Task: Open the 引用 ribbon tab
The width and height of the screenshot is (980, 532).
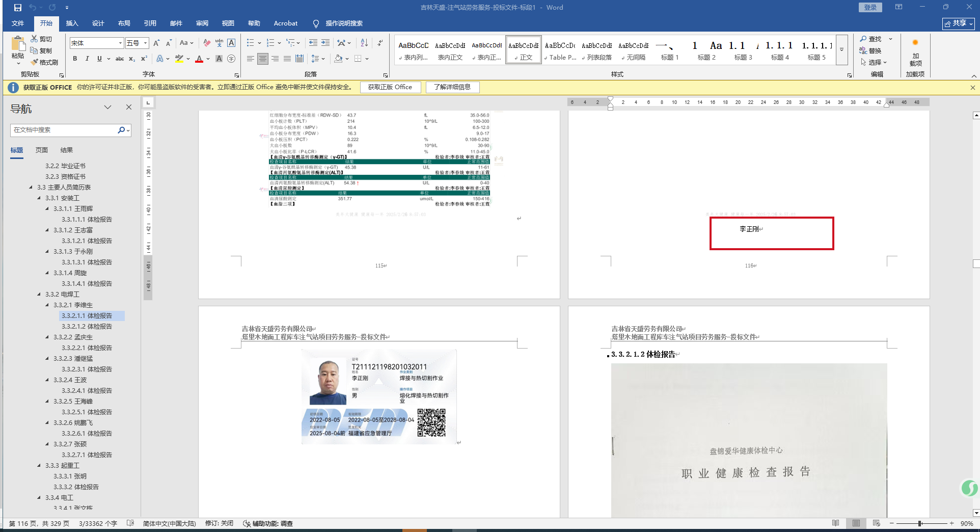Action: 150,23
